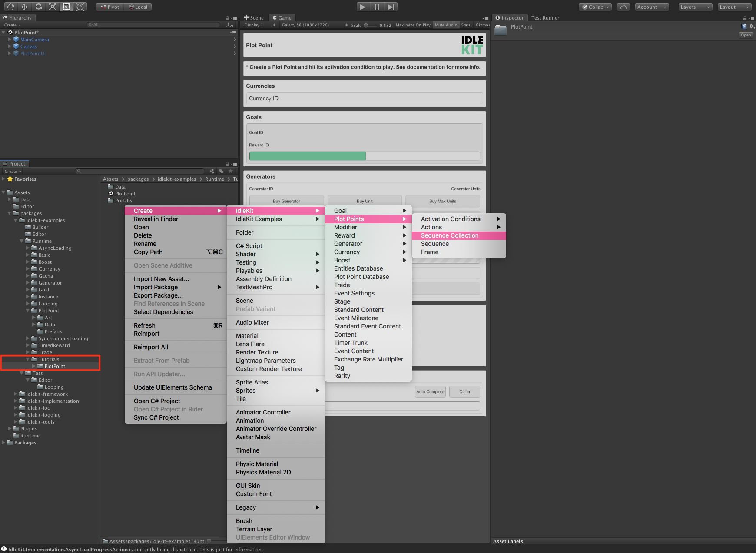Click the Open button in the Inspector
The height and width of the screenshot is (553, 756).
pos(746,35)
